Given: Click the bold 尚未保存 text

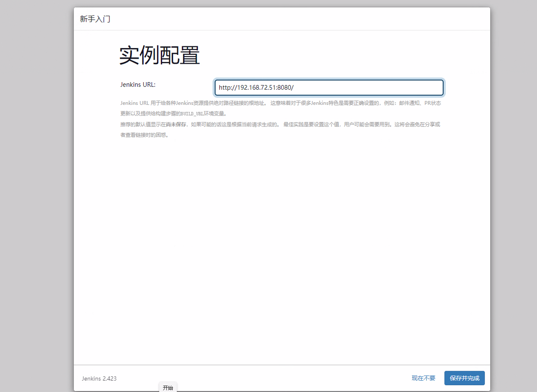Looking at the screenshot, I should coord(176,124).
